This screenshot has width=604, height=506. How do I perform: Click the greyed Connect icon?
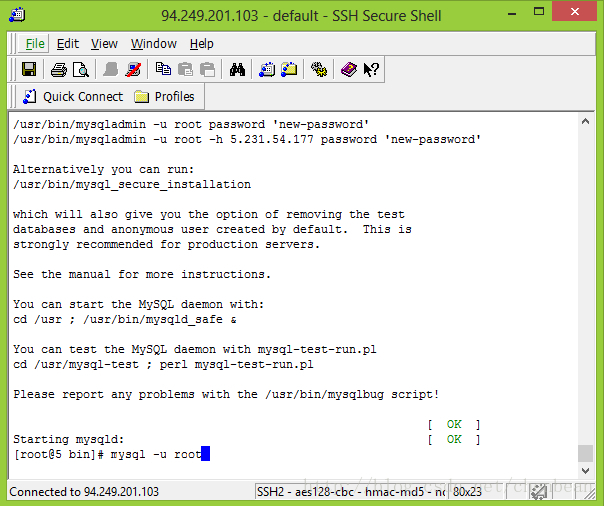click(x=111, y=70)
